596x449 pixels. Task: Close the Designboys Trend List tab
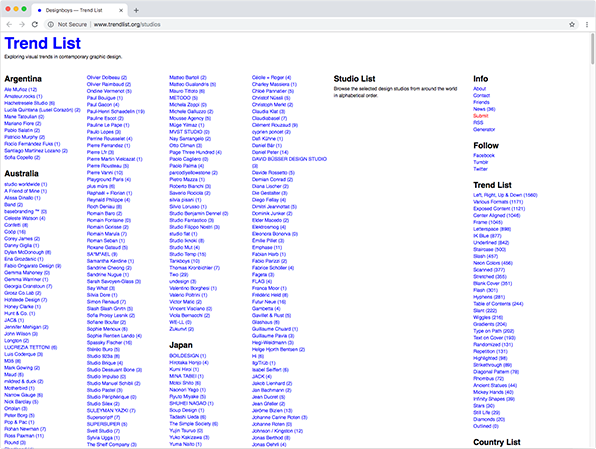[x=121, y=10]
